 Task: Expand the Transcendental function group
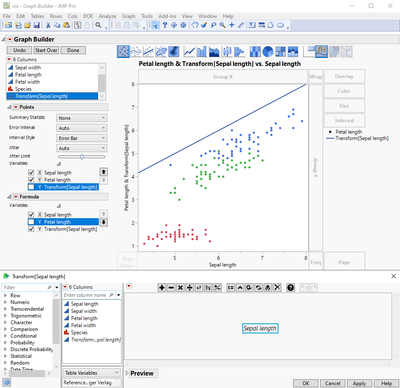click(x=5, y=309)
